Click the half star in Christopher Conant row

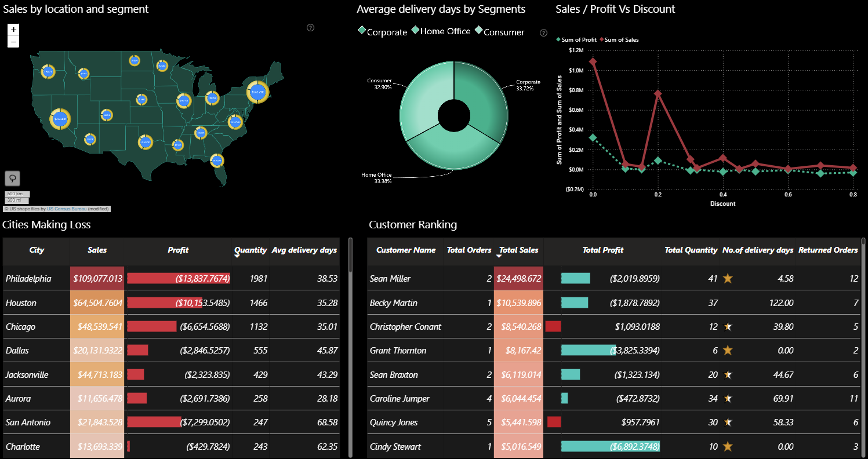pos(728,327)
